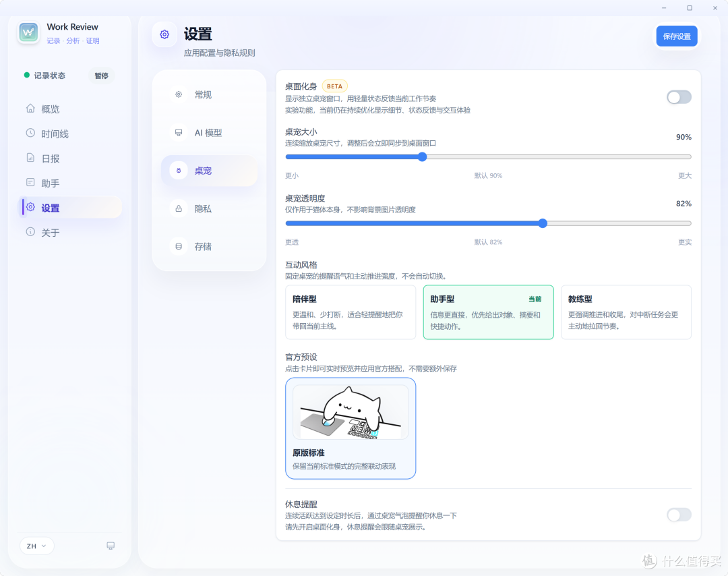Enable the 桌面化身 toggle
Viewport: 728px width, 576px height.
point(679,97)
